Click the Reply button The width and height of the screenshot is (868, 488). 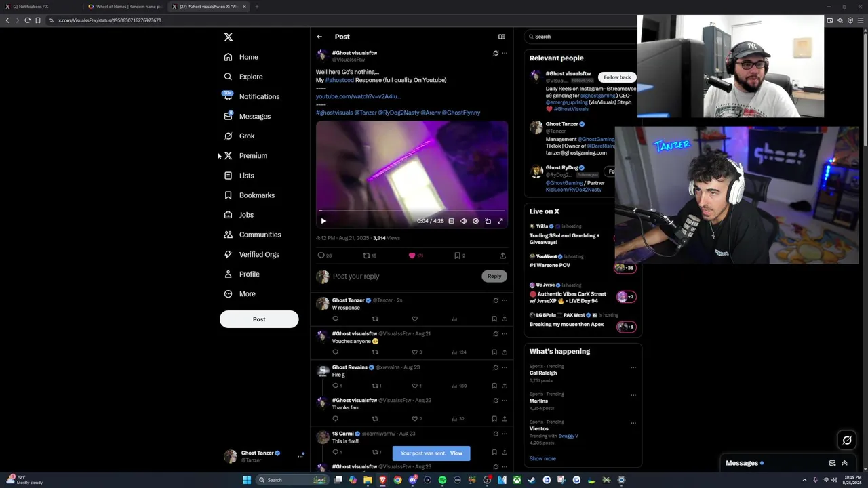tap(494, 276)
